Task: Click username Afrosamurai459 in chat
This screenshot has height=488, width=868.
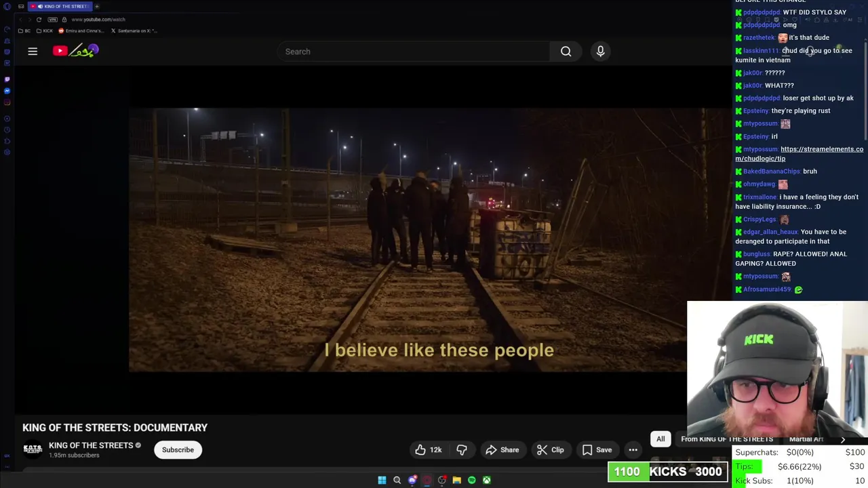Action: [x=768, y=289]
